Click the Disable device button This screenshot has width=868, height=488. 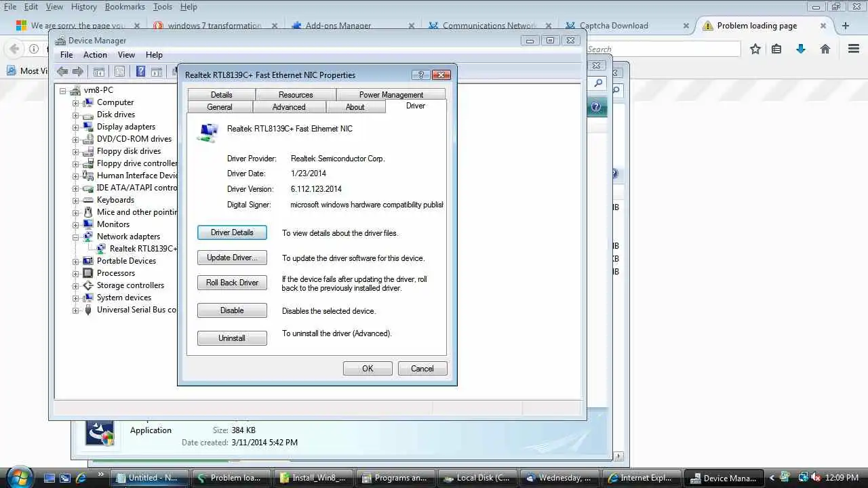click(x=232, y=310)
